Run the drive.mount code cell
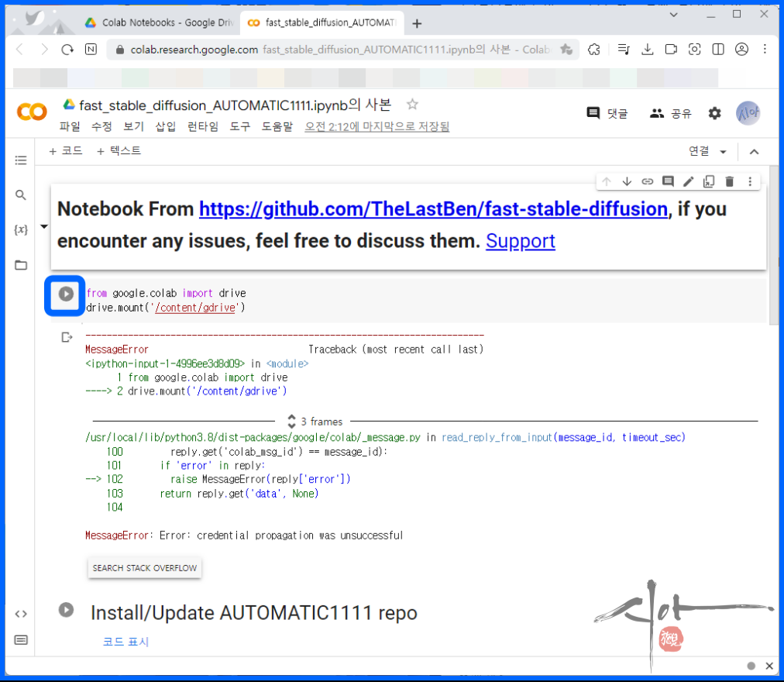Screen dimensions: 784x682 pos(66,294)
